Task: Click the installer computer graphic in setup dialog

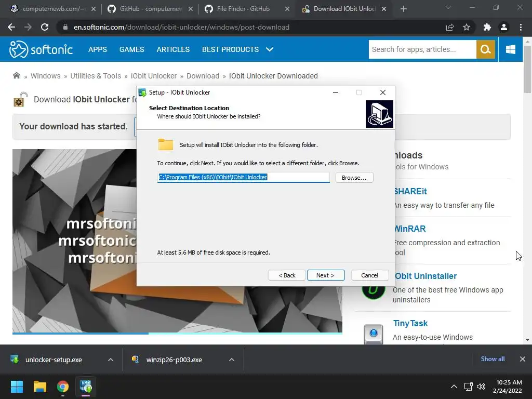Action: point(379,114)
